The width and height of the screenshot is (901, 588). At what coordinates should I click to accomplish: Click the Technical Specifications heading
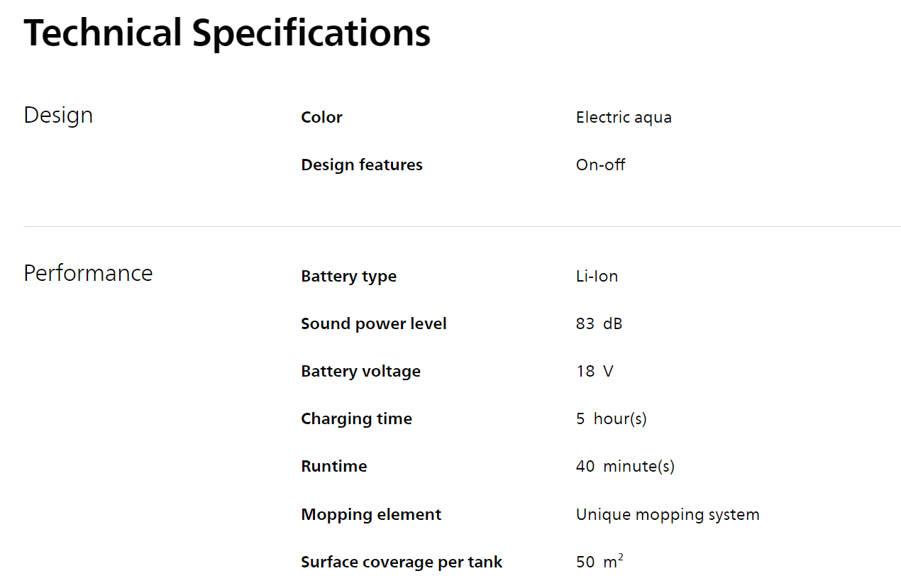[227, 33]
